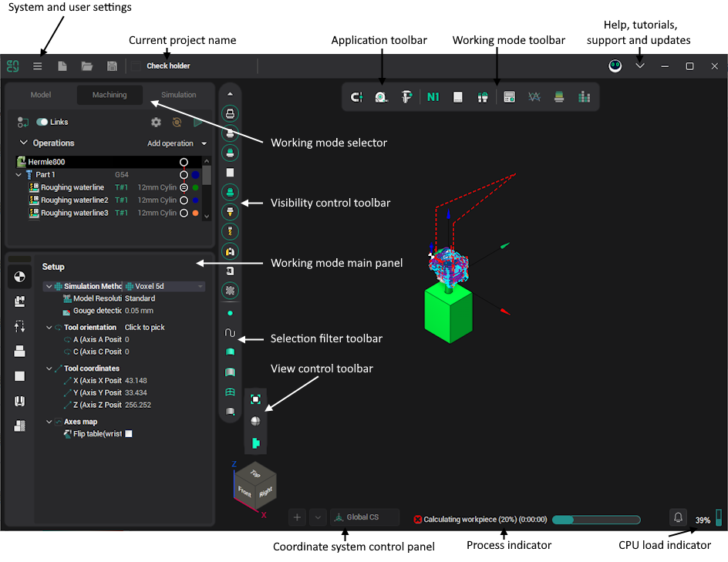Click the Global CS coordinate system button
728x562 pixels.
tap(365, 517)
